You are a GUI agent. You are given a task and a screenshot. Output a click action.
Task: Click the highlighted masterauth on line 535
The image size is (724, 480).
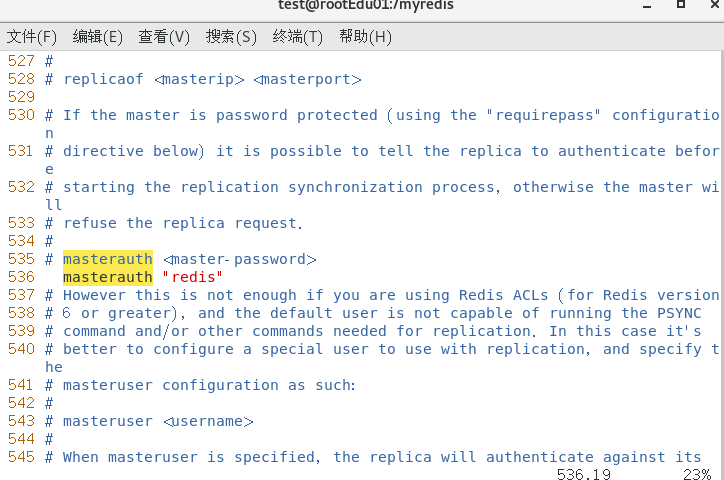(108, 259)
